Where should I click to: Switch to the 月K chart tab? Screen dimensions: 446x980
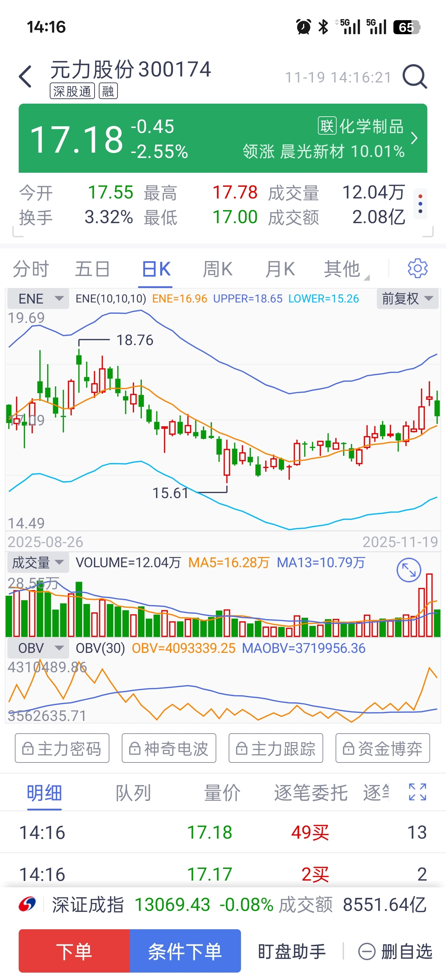coord(280,269)
